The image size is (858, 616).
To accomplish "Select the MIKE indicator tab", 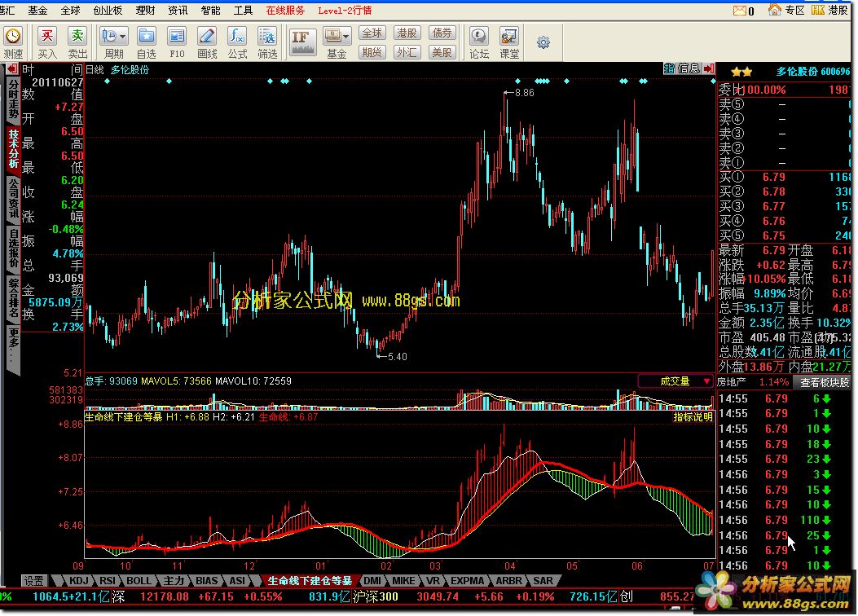I will coord(404,580).
